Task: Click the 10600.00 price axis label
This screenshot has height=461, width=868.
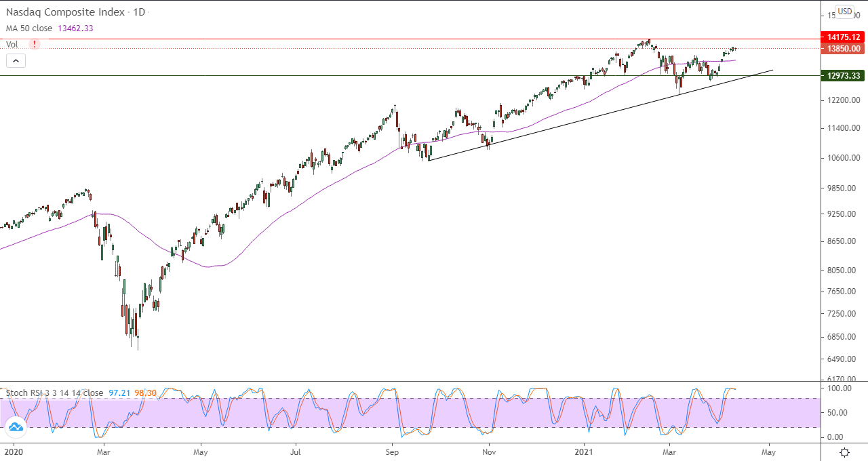Action: coord(843,158)
